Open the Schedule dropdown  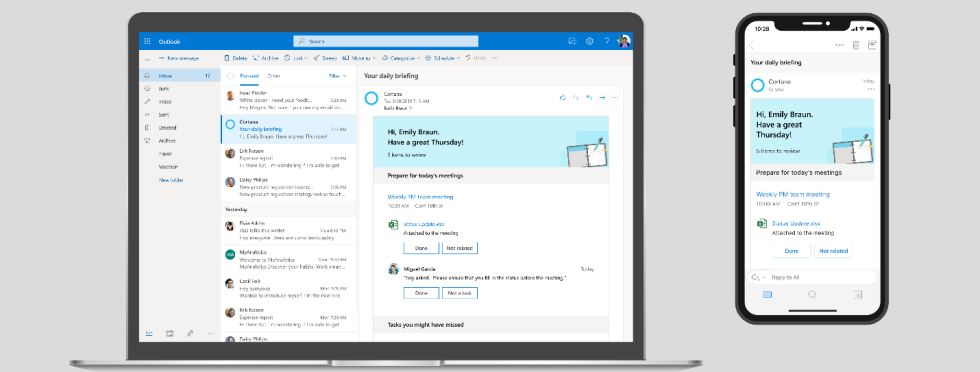[442, 58]
